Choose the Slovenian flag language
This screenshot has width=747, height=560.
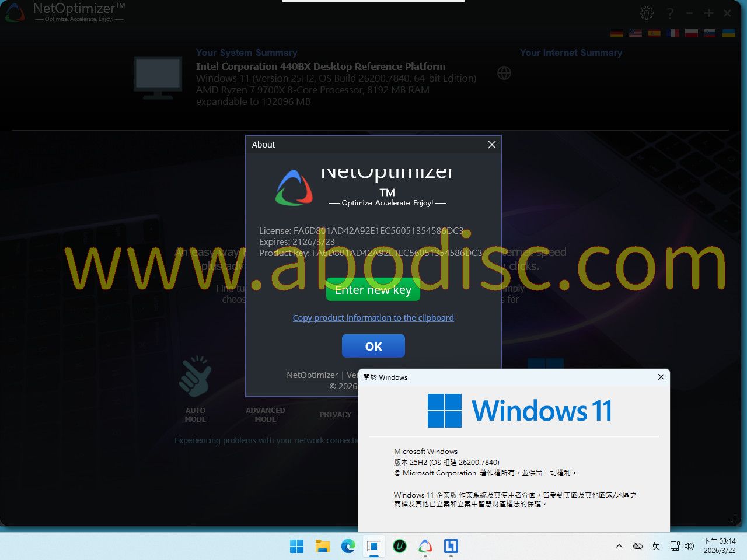point(710,33)
